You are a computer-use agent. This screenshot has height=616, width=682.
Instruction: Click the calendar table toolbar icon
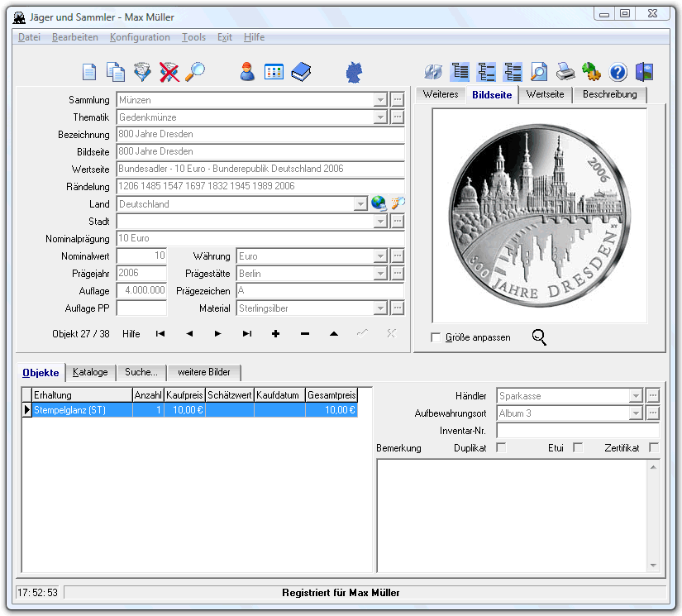point(274,72)
